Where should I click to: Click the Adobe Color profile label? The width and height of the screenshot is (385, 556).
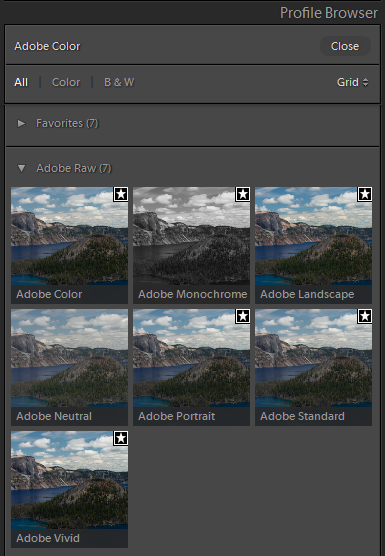coord(49,294)
